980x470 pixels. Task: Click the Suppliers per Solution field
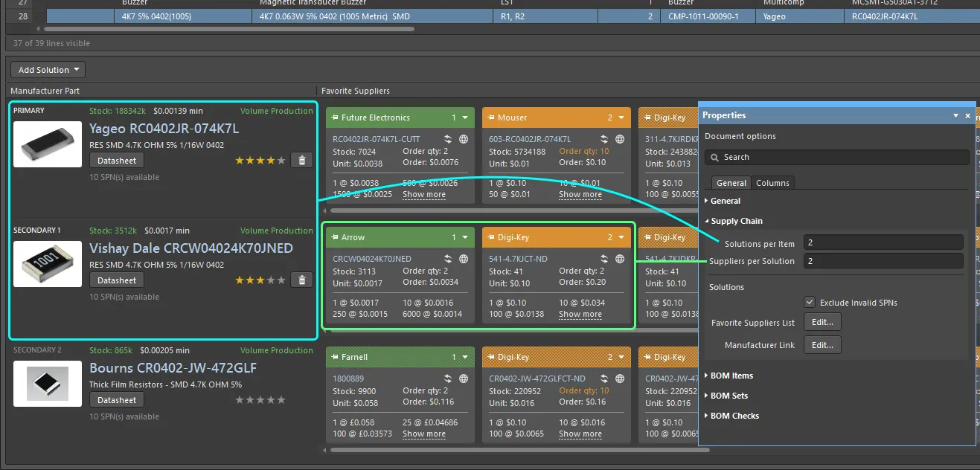[x=883, y=261]
